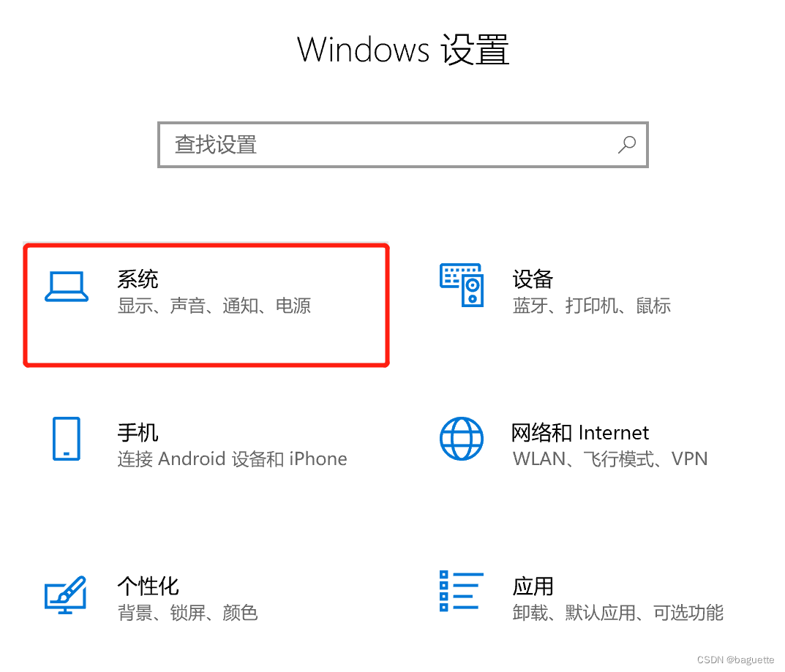Open the 系统 settings category
Image resolution: width=785 pixels, height=672 pixels.
click(138, 279)
